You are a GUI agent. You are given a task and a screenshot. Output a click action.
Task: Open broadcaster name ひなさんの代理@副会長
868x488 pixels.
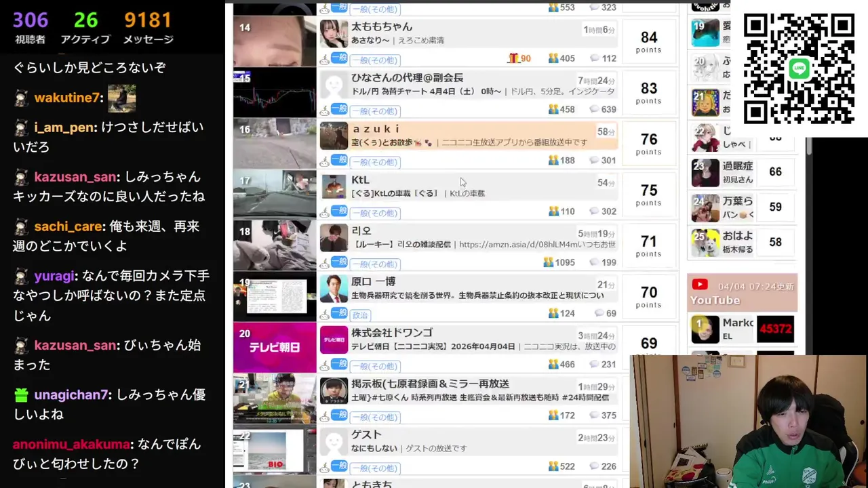407,78
